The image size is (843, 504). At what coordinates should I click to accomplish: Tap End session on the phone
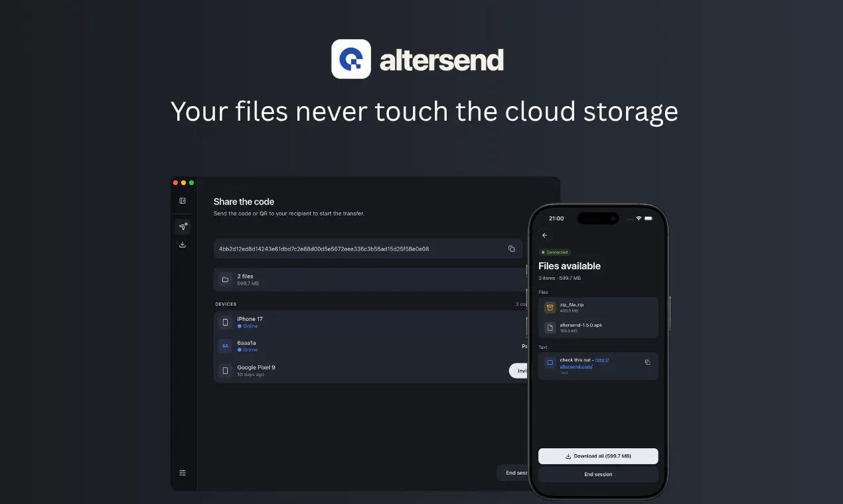point(598,474)
